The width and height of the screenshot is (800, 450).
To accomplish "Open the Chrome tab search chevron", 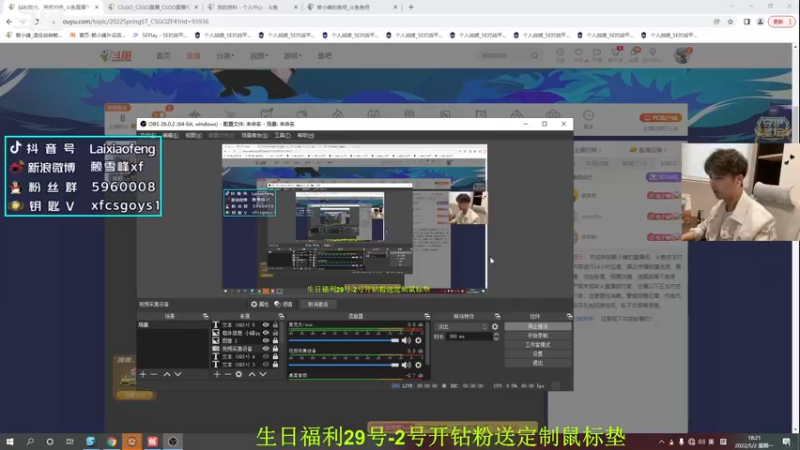I will coord(732,7).
